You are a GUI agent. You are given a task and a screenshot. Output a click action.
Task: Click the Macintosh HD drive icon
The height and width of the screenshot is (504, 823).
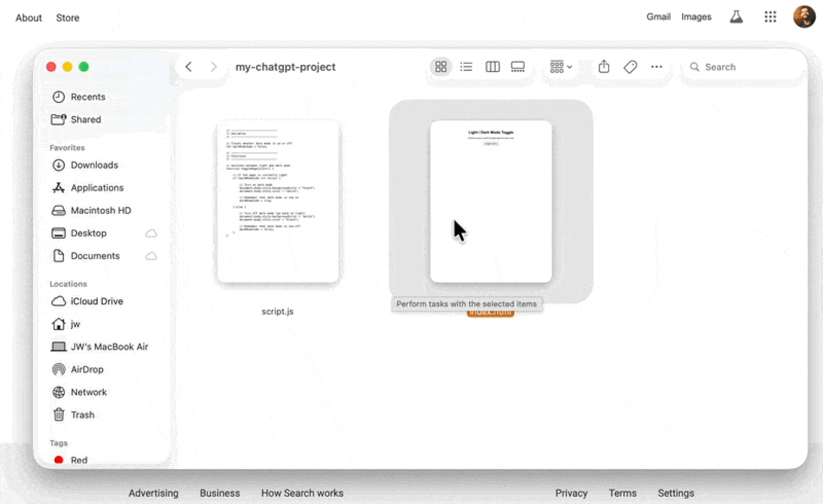pyautogui.click(x=58, y=211)
